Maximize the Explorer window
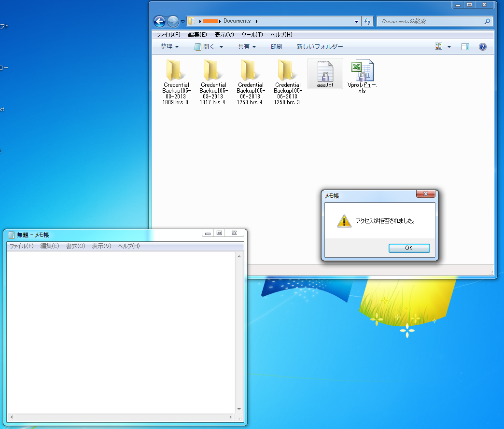This screenshot has height=429, width=504. 469,5
